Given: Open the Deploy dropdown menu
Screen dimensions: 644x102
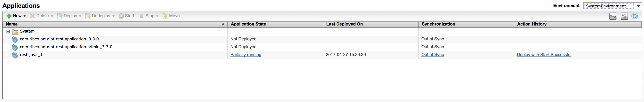Looking at the screenshot, I should [x=80, y=16].
